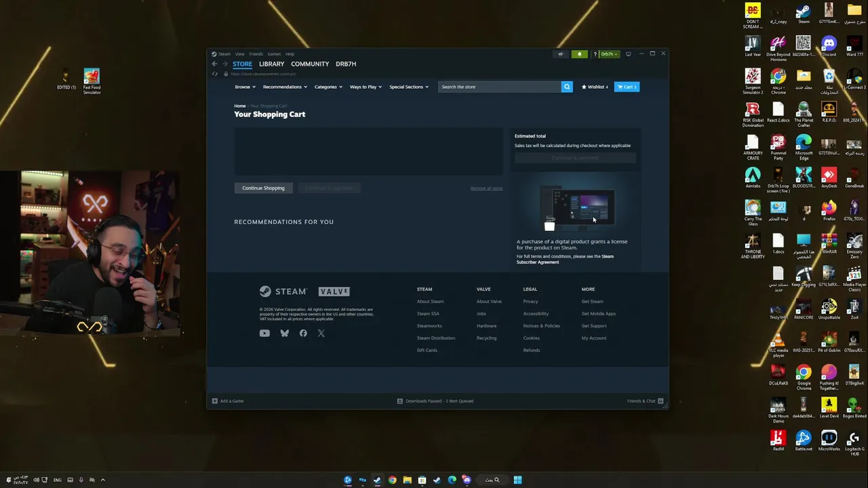Open Fast Food Simulator desktop icon
This screenshot has width=868, height=488.
(92, 81)
